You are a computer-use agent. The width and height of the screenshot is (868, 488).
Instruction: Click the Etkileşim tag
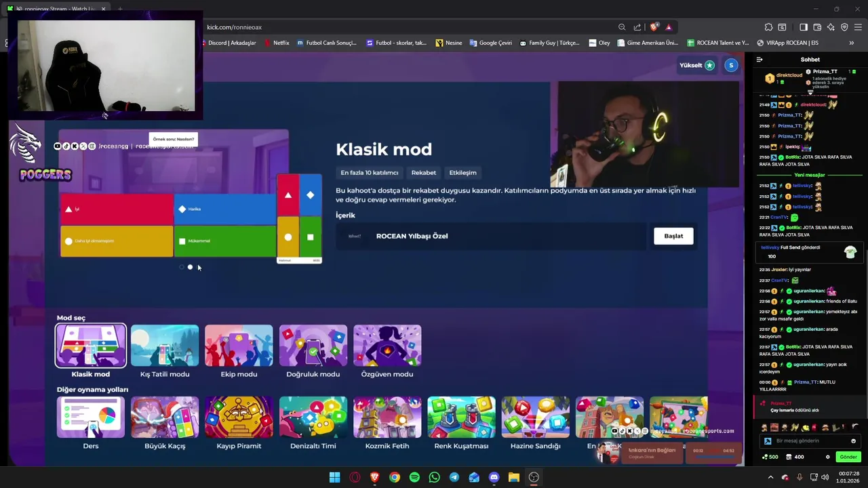[x=462, y=173]
